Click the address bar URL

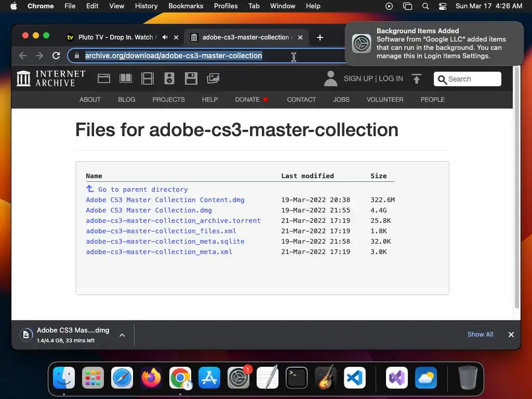[x=174, y=56]
